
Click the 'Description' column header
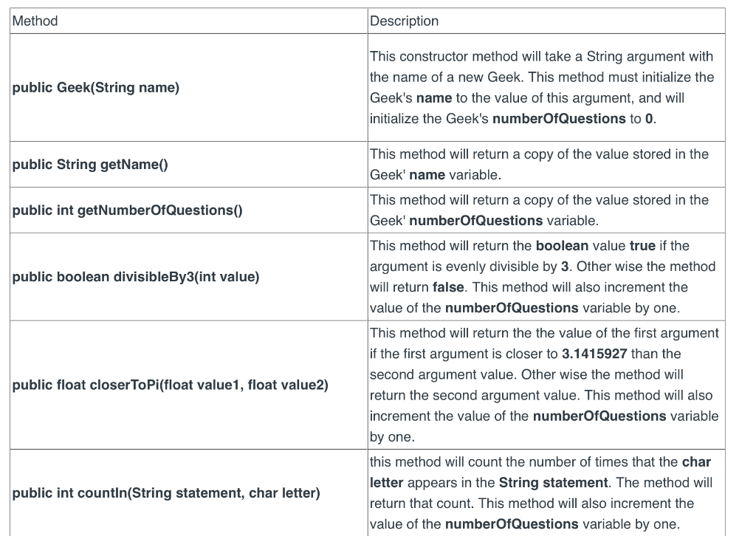pyautogui.click(x=404, y=21)
